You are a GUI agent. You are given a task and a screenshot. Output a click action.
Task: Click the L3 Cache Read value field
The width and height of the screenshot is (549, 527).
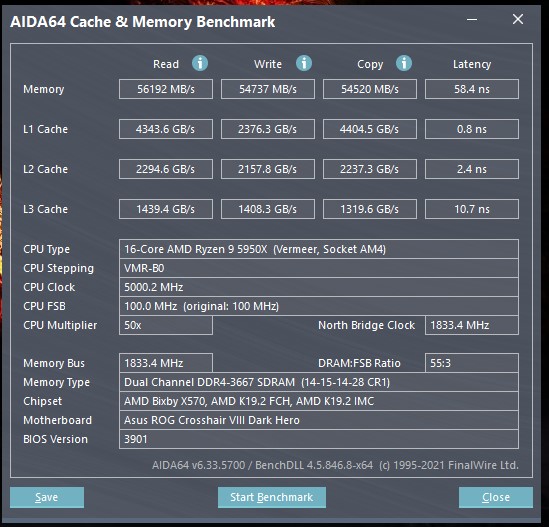point(166,209)
